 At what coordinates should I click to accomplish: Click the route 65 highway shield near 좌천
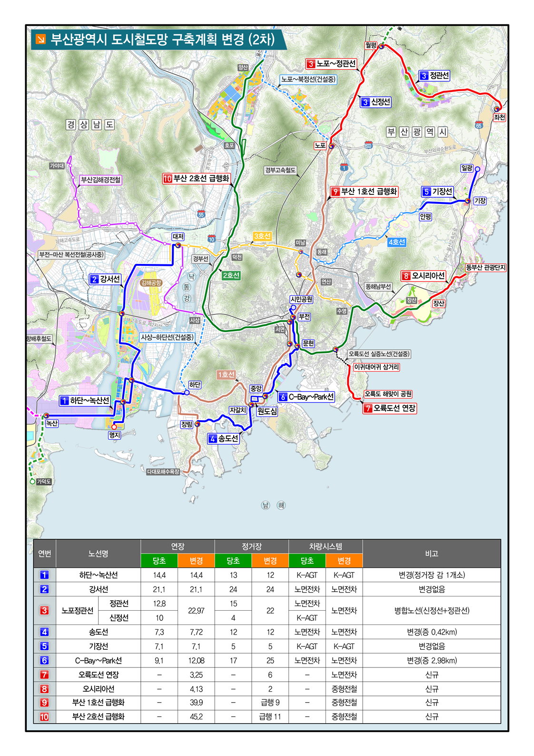coord(479,125)
